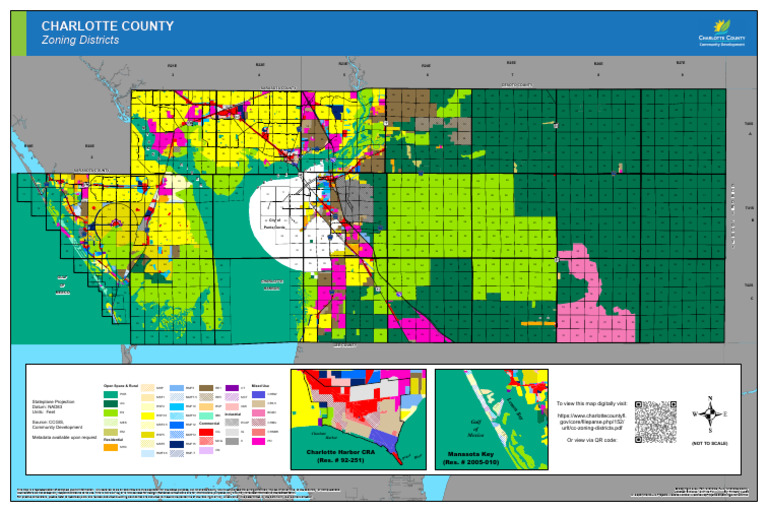Open the charlottecountyfl.gov zoning districts URL
Image resolution: width=768 pixels, height=512 pixels.
592,421
